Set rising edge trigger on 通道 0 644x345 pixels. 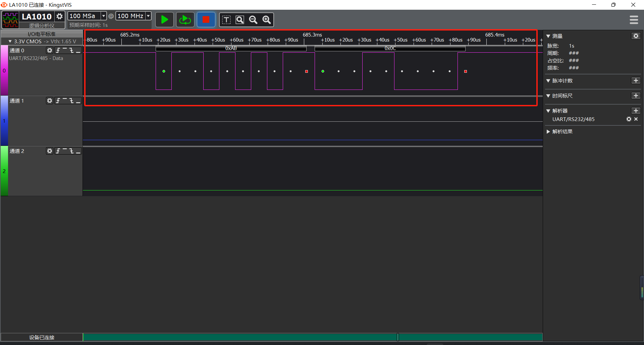58,50
